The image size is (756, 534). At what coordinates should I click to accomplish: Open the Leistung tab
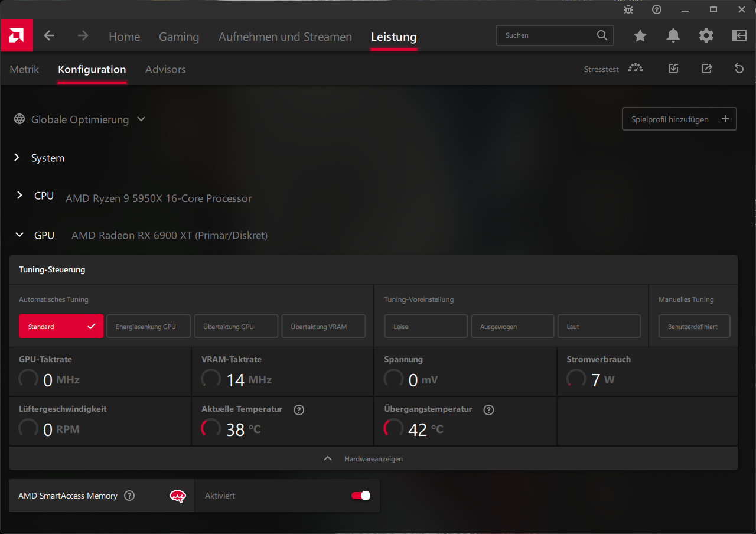[x=394, y=37]
